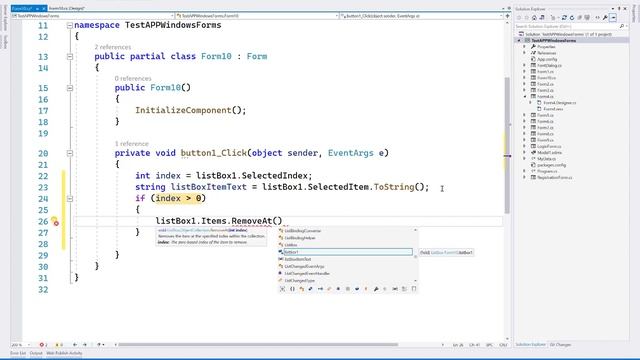Click the yellow warnings count icon in editor bottom bar
This screenshot has height=360, width=640.
tap(57, 345)
